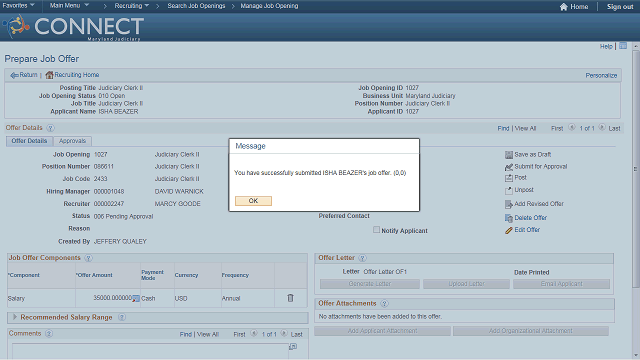Select the Offer Details tab

click(x=29, y=141)
